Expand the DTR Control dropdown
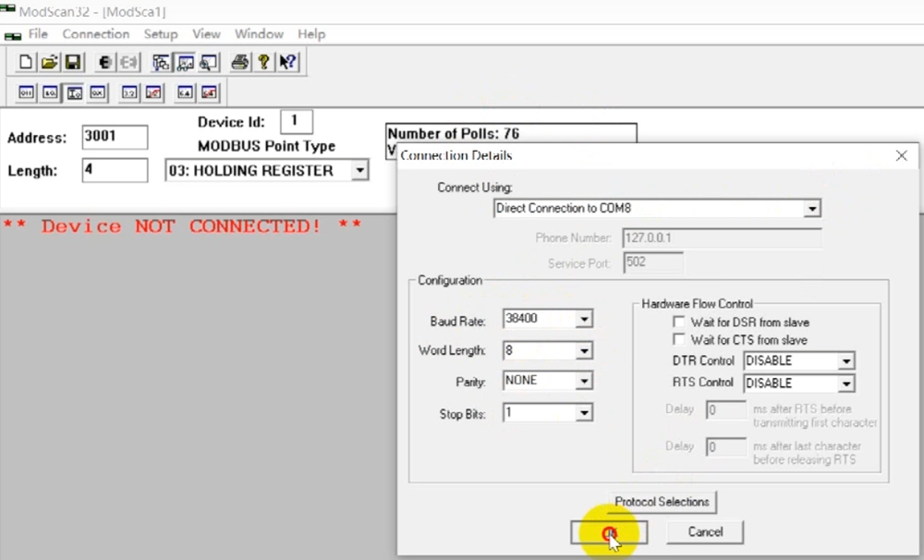 pyautogui.click(x=845, y=360)
